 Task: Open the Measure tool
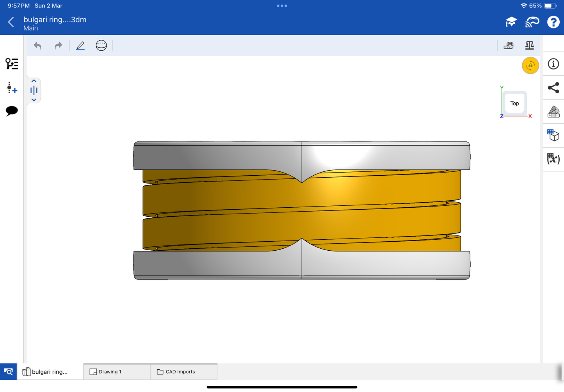508,46
